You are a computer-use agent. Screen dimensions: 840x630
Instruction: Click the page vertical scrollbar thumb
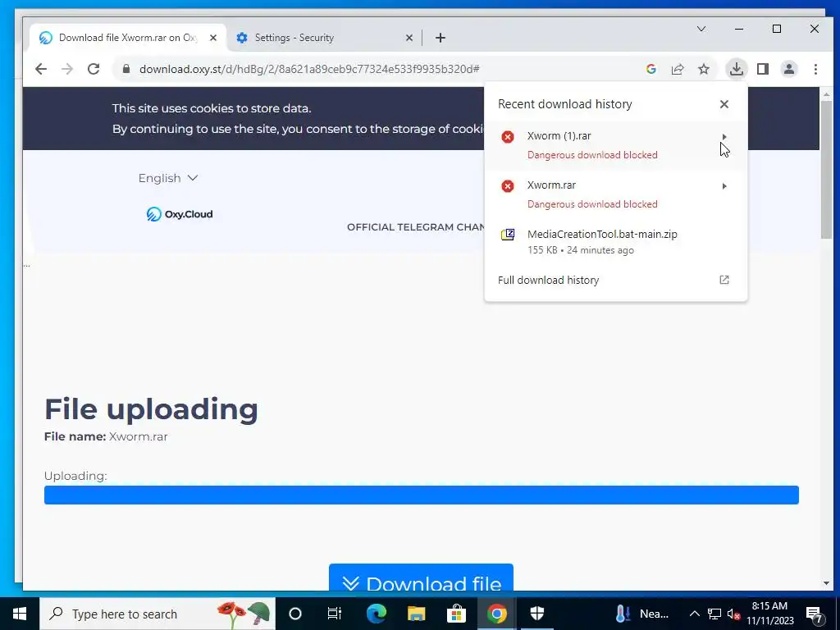pos(827,170)
